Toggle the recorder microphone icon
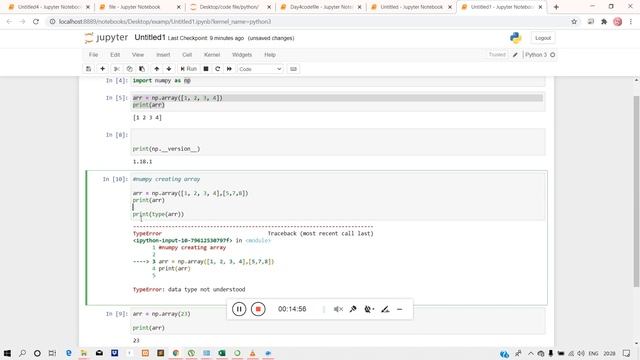Screen dimensions: 640x360 click(353, 309)
